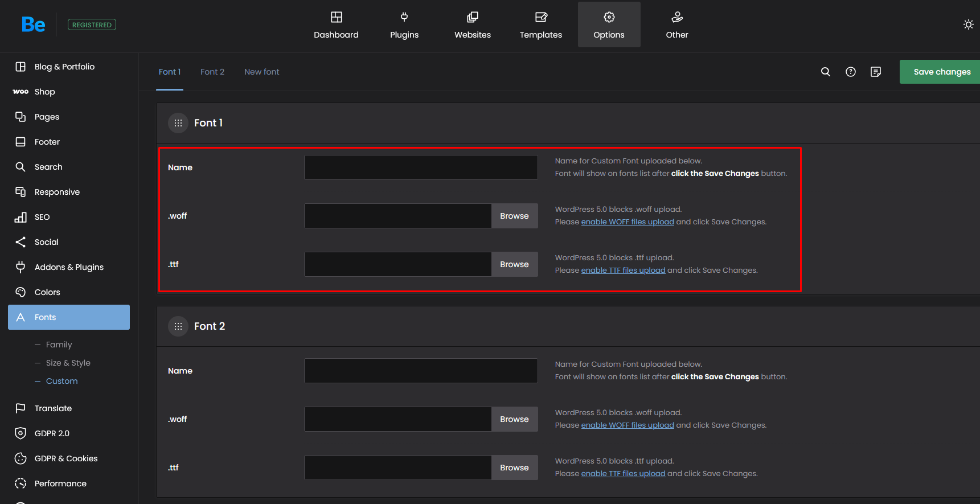Open the Other menu in top navigation
Viewport: 980px width, 504px height.
point(676,25)
